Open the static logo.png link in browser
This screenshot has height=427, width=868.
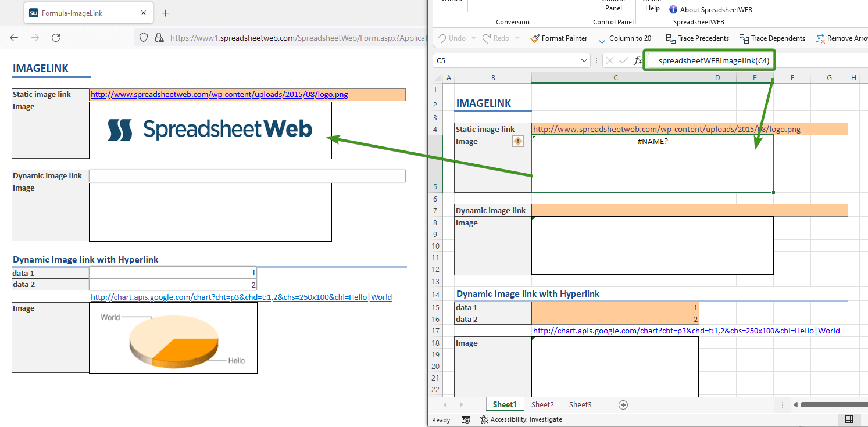[219, 95]
